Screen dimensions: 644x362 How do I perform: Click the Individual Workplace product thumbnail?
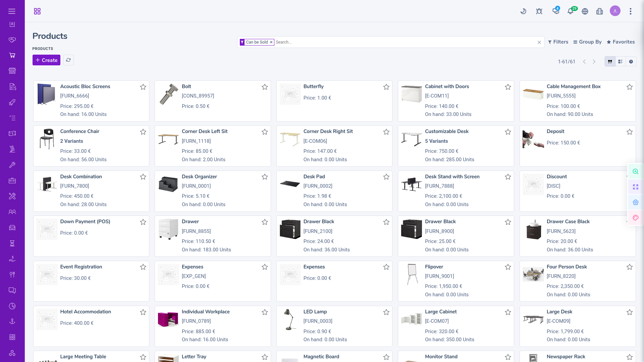(168, 320)
